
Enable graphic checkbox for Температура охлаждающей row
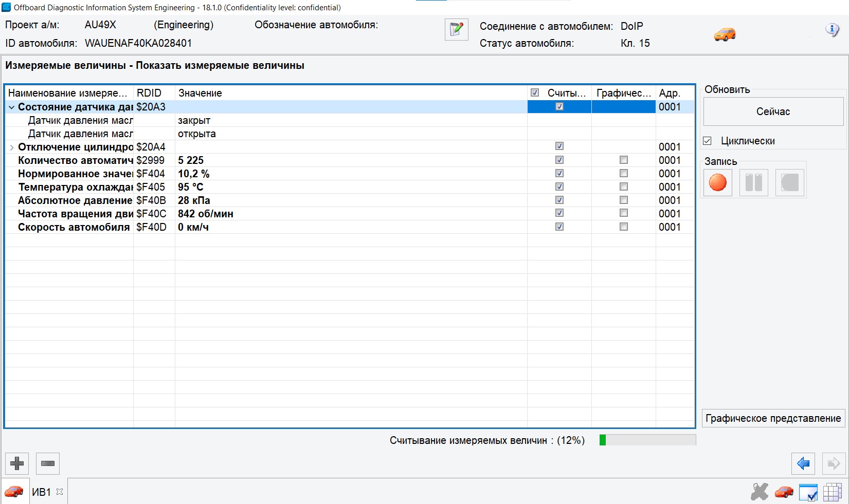tap(624, 187)
